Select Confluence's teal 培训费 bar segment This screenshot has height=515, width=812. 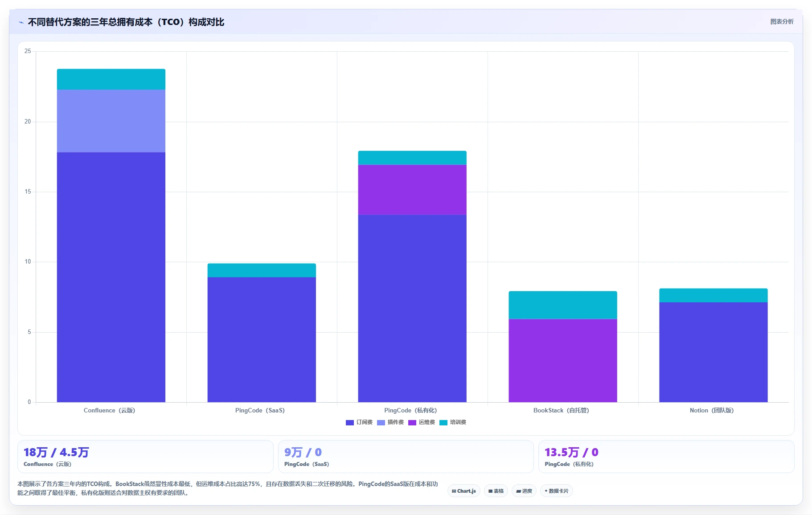[x=111, y=79]
